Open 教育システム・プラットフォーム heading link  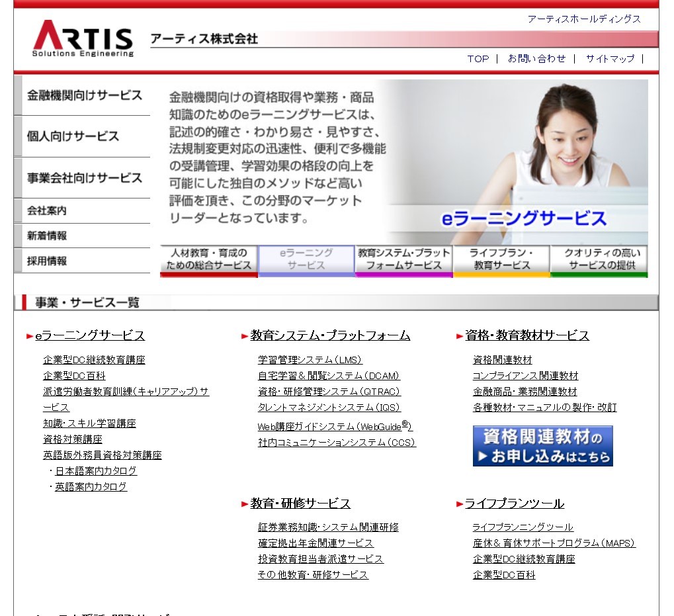pyautogui.click(x=330, y=335)
